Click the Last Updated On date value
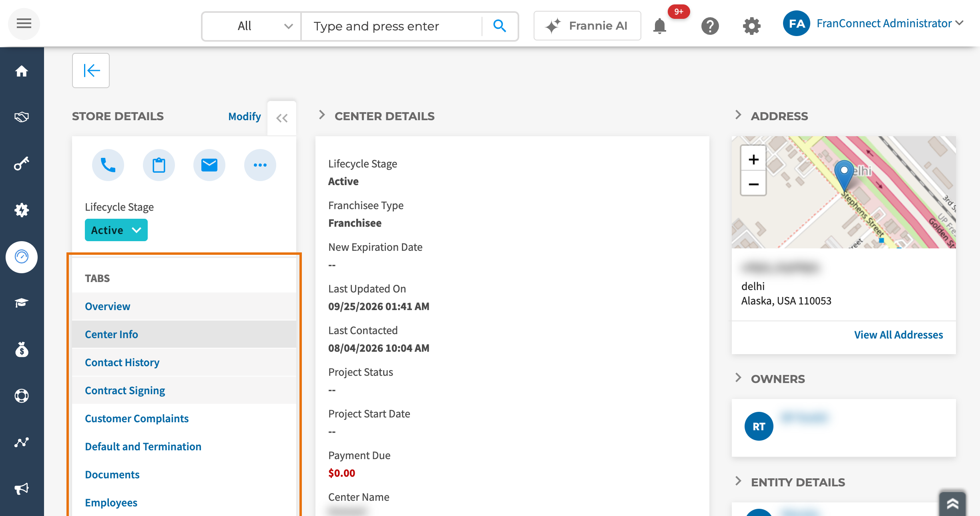The height and width of the screenshot is (516, 980). (x=379, y=306)
